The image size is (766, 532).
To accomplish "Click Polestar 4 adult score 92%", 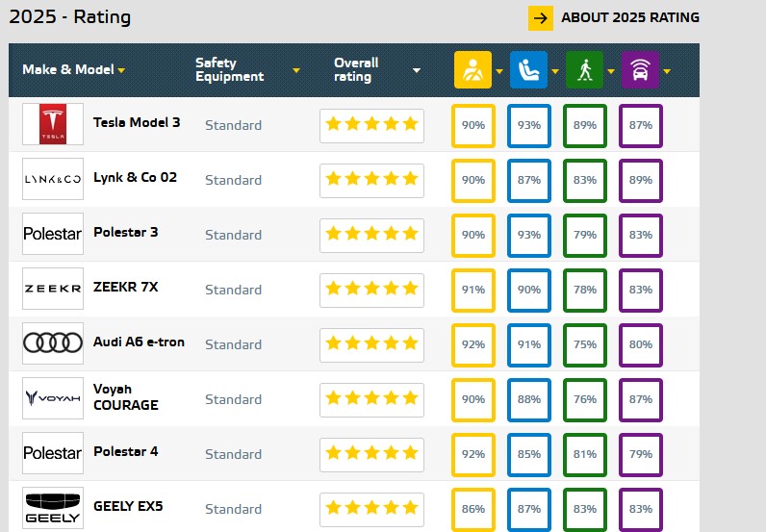I will coord(472,454).
